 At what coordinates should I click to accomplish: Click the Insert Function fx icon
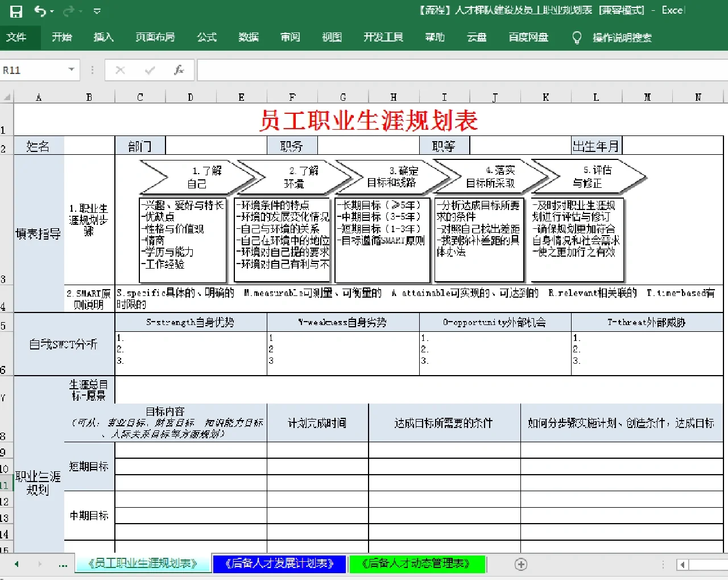[179, 70]
